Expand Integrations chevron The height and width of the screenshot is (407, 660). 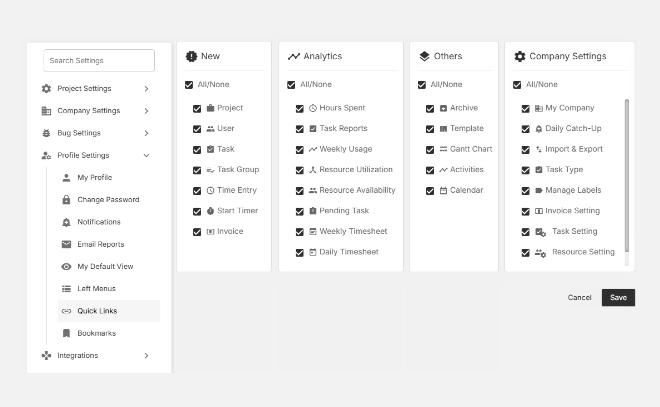(x=146, y=356)
